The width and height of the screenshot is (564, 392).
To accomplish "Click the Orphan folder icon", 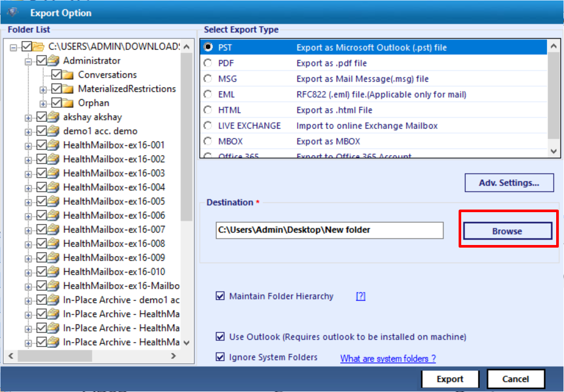I will click(x=69, y=103).
